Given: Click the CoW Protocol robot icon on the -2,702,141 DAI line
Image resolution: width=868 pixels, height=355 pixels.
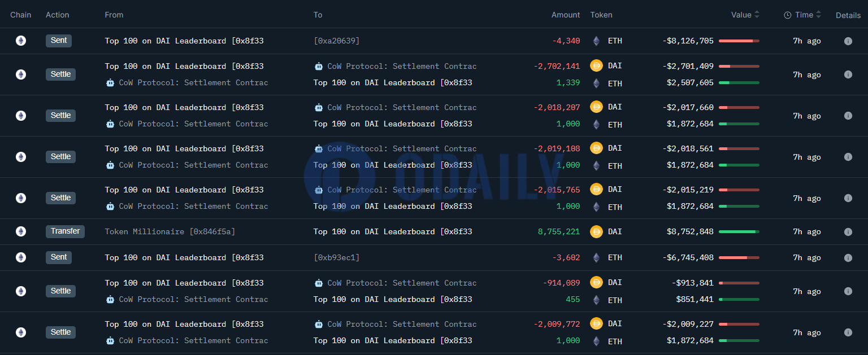Looking at the screenshot, I should [x=319, y=66].
